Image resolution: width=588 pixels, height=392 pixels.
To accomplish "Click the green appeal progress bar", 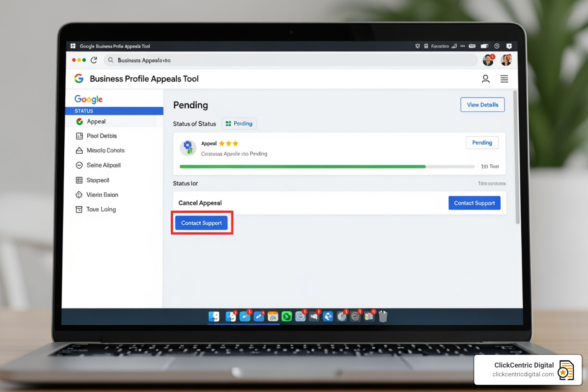I will [x=302, y=167].
